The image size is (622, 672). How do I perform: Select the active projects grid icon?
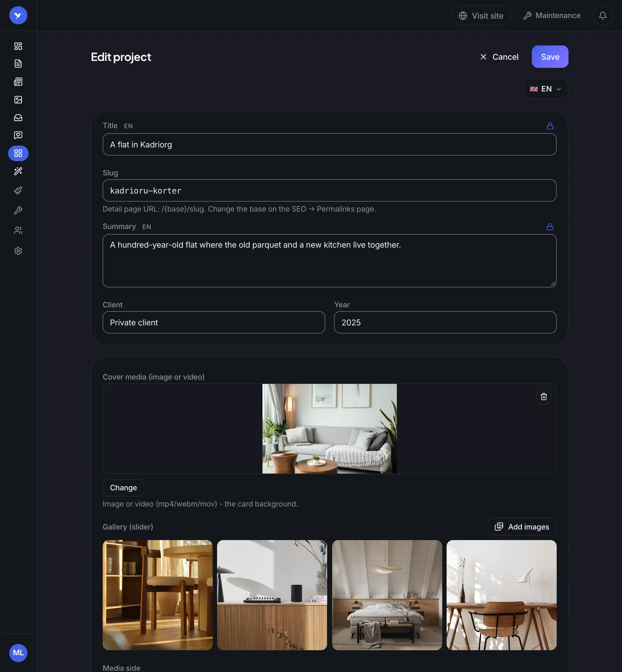coord(18,153)
